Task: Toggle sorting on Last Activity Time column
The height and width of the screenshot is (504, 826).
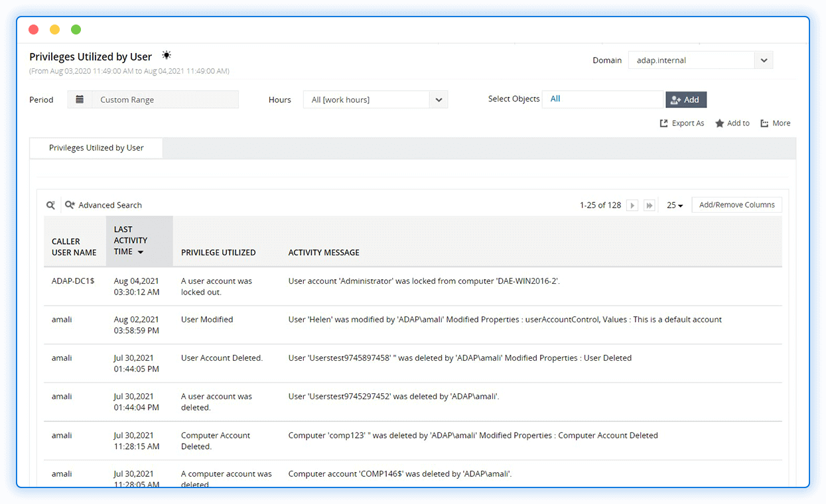Action: [x=130, y=240]
